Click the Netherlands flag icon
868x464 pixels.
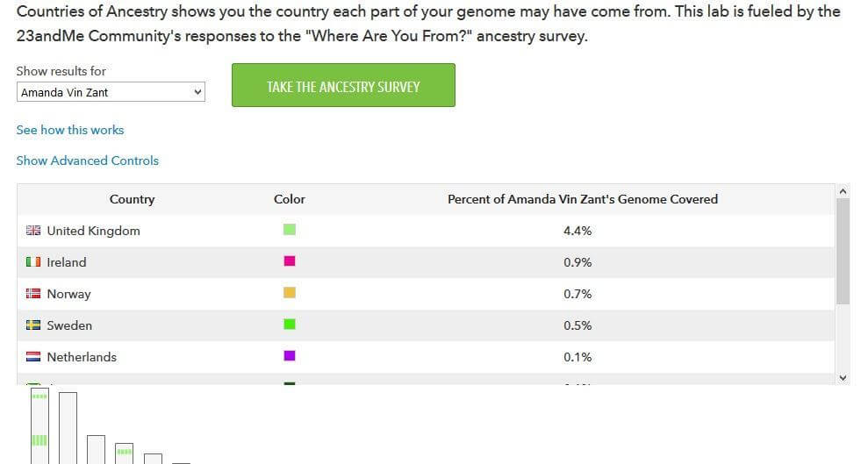33,356
